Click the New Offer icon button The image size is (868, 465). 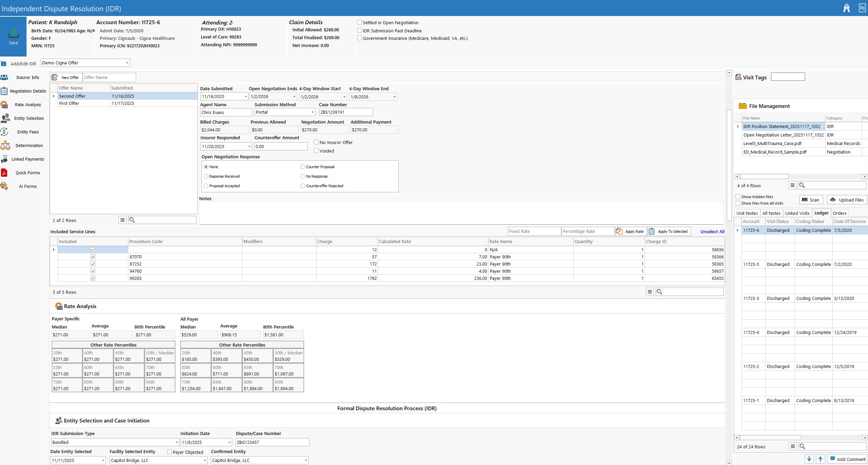click(55, 78)
